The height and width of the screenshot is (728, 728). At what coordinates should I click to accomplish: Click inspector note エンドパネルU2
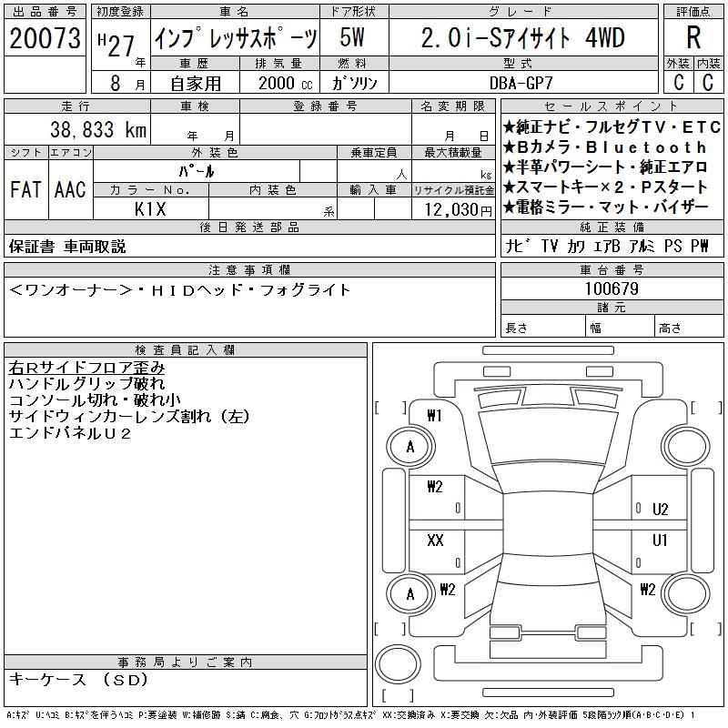[70, 433]
